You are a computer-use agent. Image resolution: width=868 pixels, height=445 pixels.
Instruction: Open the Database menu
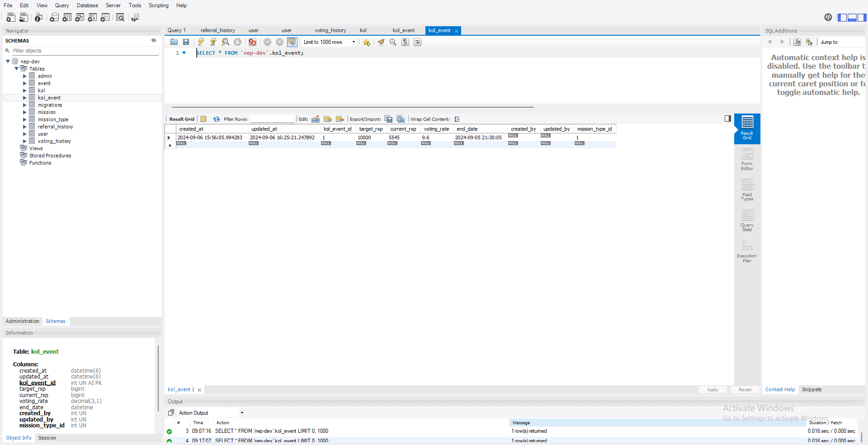[87, 5]
